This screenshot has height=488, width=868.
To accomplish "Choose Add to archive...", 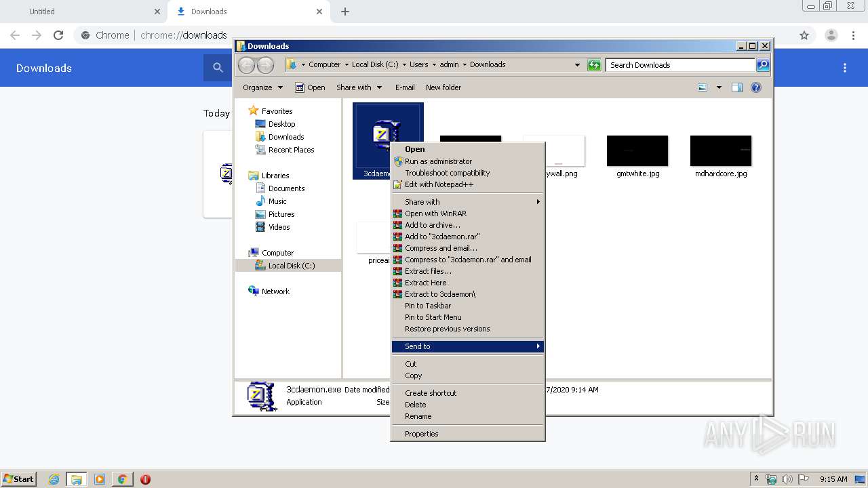I will coord(468,225).
